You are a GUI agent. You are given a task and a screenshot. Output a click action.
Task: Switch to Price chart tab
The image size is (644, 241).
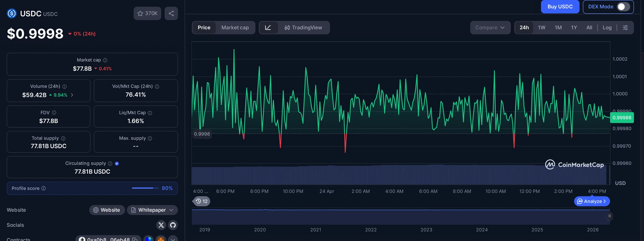pyautogui.click(x=204, y=27)
